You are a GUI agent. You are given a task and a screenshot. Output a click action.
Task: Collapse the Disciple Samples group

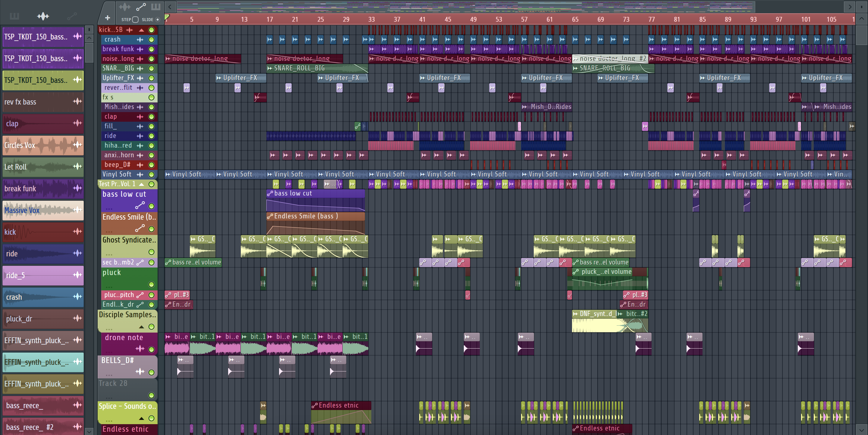tap(142, 327)
